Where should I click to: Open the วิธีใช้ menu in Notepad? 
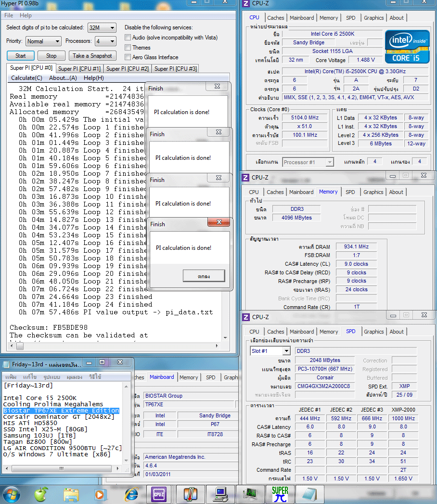[x=95, y=377]
